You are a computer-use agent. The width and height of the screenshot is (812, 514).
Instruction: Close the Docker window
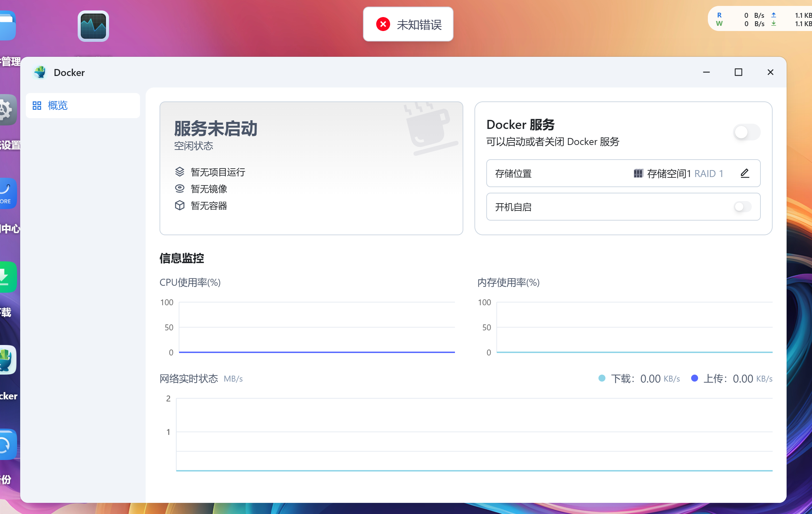771,72
